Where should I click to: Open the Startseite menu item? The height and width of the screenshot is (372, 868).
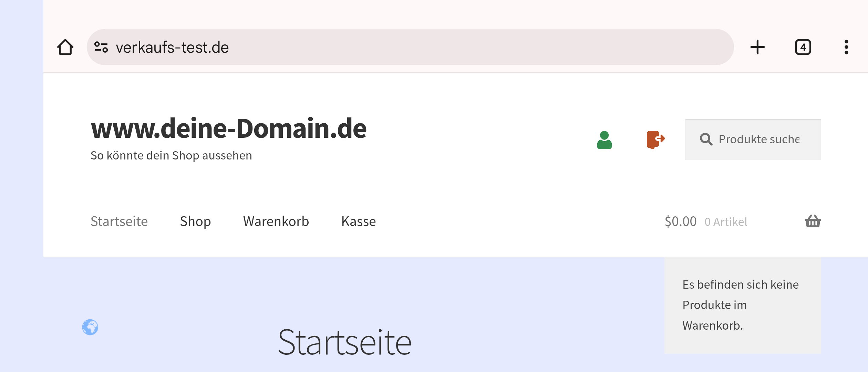119,221
